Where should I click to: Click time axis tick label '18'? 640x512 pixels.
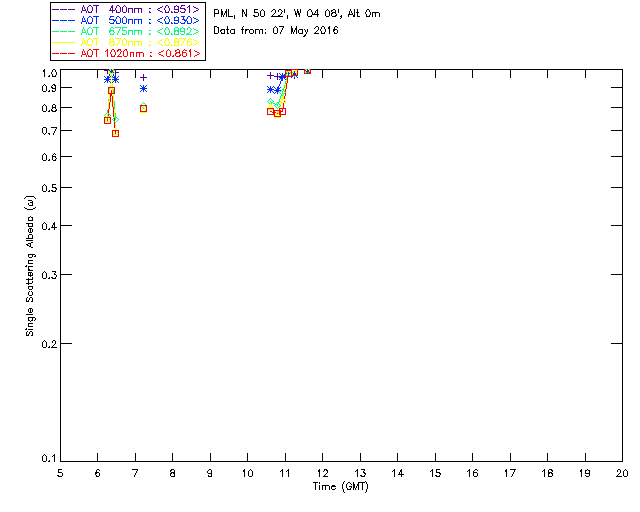tap(548, 473)
